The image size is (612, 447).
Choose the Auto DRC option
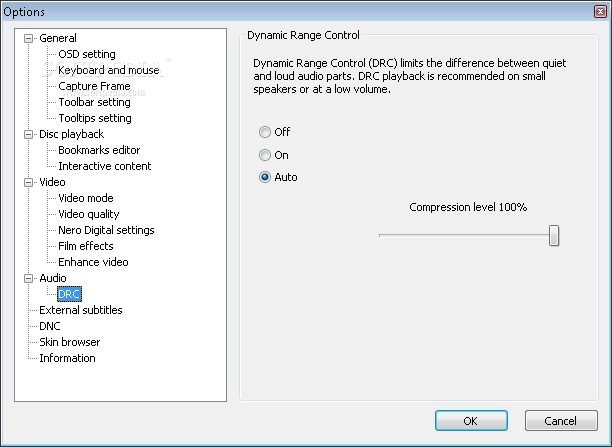tap(265, 178)
